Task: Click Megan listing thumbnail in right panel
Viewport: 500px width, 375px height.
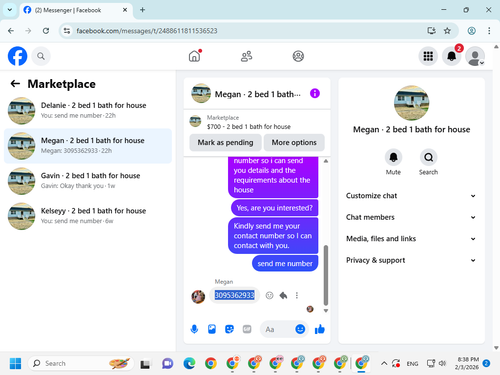Action: [411, 103]
